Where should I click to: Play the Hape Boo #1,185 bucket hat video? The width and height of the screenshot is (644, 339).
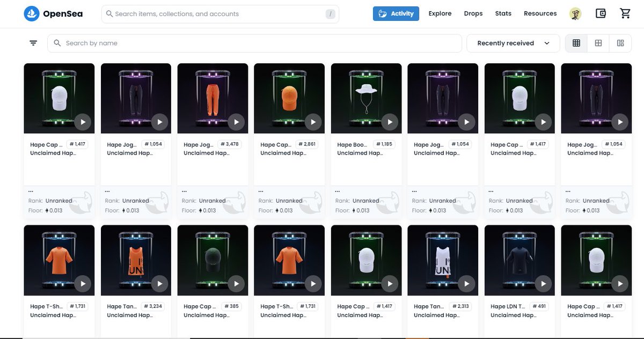click(x=390, y=122)
